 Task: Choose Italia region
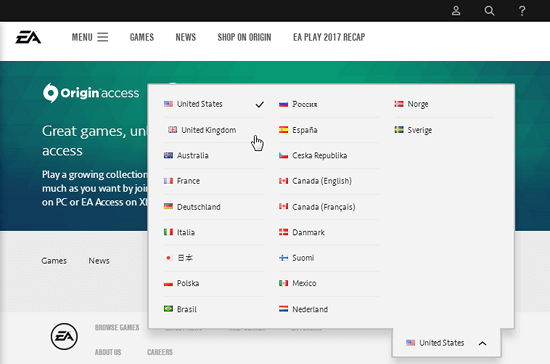click(214, 232)
